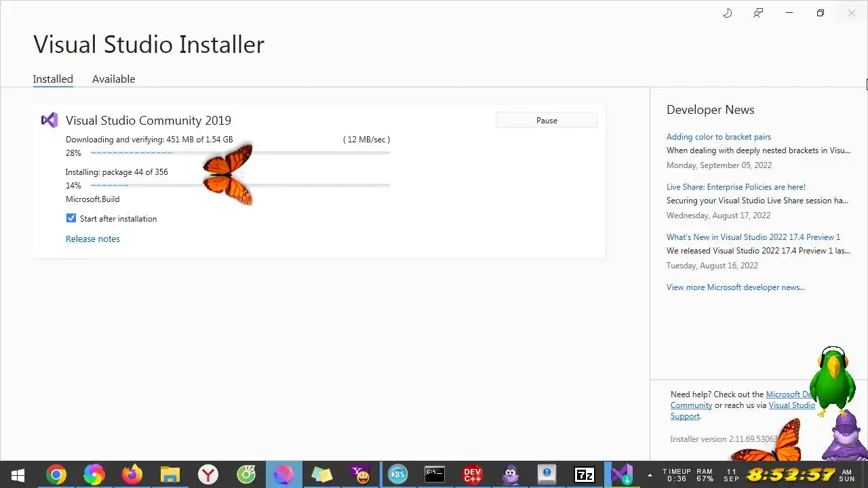Switch to the Available tab
This screenshot has width=868, height=488.
(x=113, y=79)
